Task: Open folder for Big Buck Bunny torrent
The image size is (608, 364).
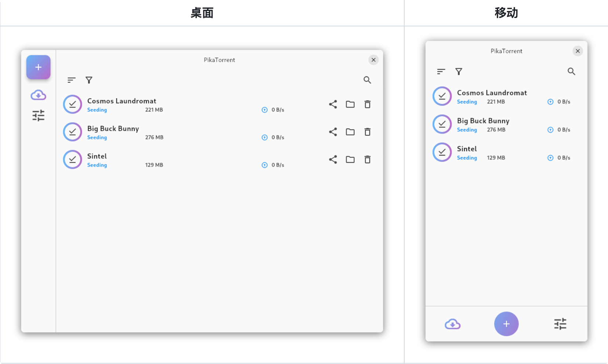Action: tap(350, 132)
